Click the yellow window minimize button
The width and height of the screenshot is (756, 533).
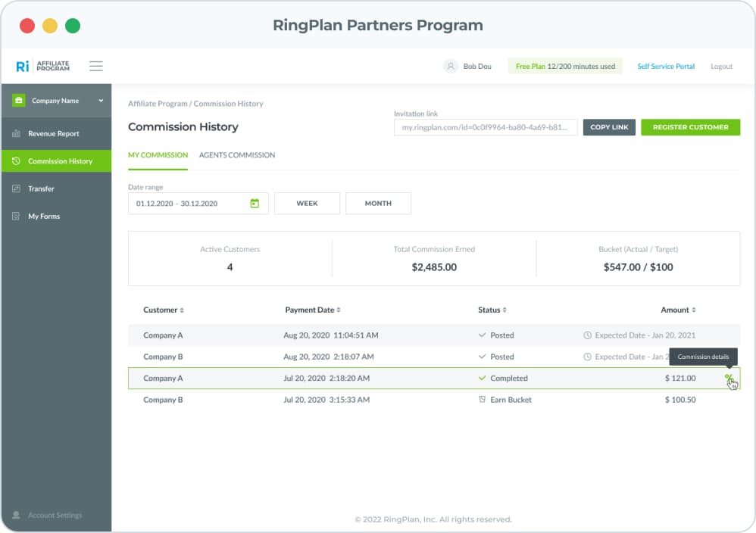pos(50,26)
